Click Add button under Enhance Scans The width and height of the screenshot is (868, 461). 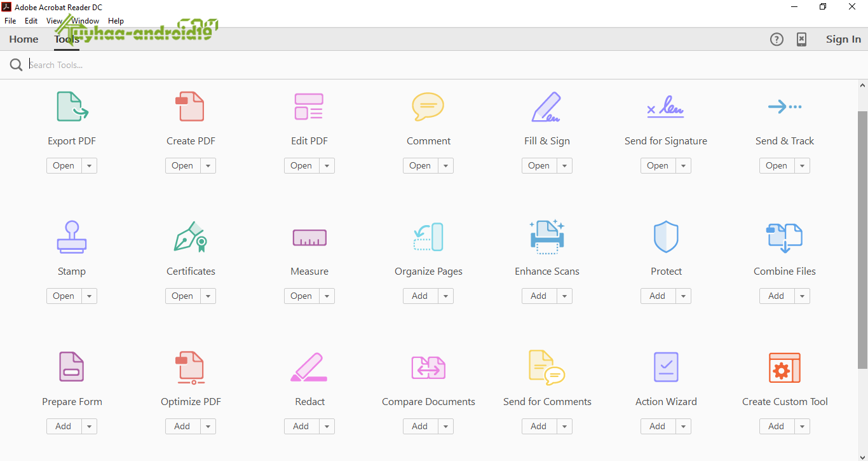pyautogui.click(x=539, y=296)
